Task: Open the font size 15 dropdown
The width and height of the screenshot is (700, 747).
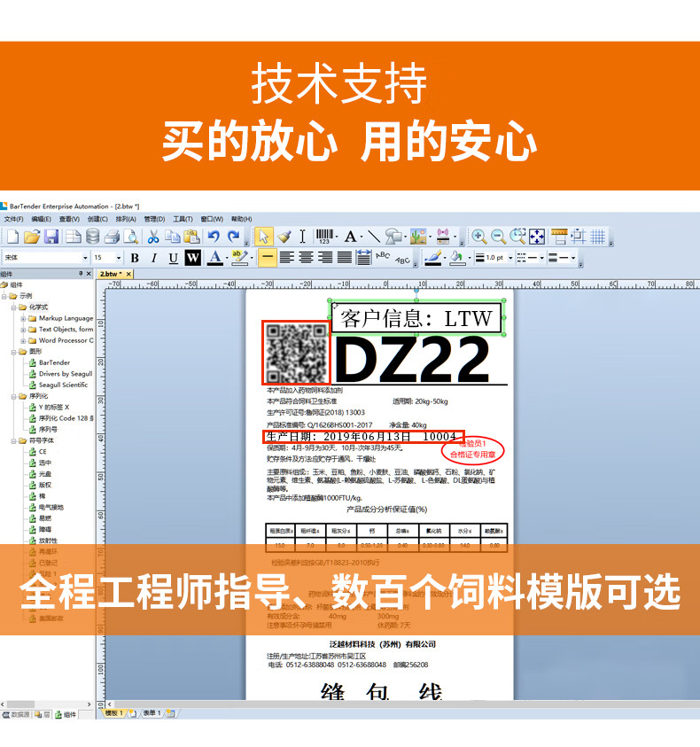Action: pyautogui.click(x=119, y=258)
